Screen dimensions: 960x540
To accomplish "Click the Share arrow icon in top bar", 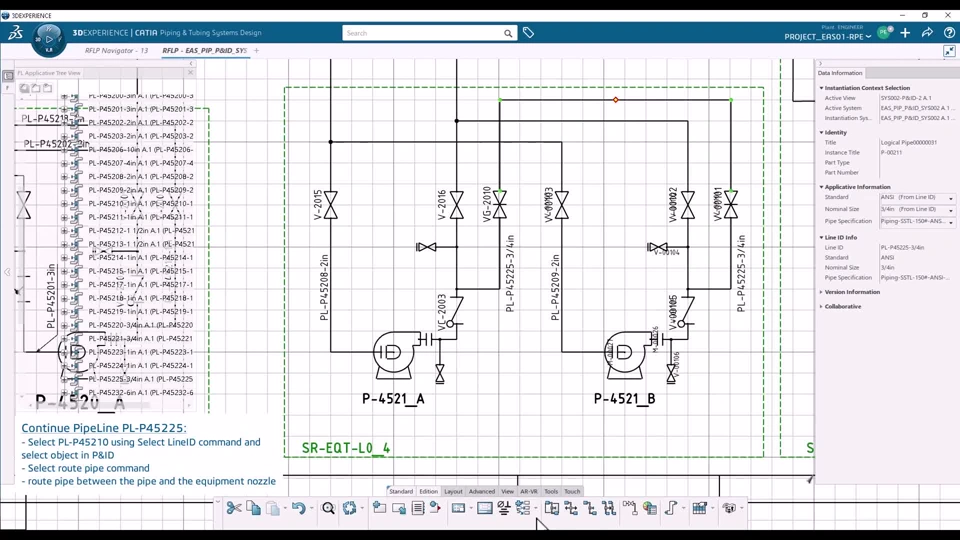I will 927,33.
